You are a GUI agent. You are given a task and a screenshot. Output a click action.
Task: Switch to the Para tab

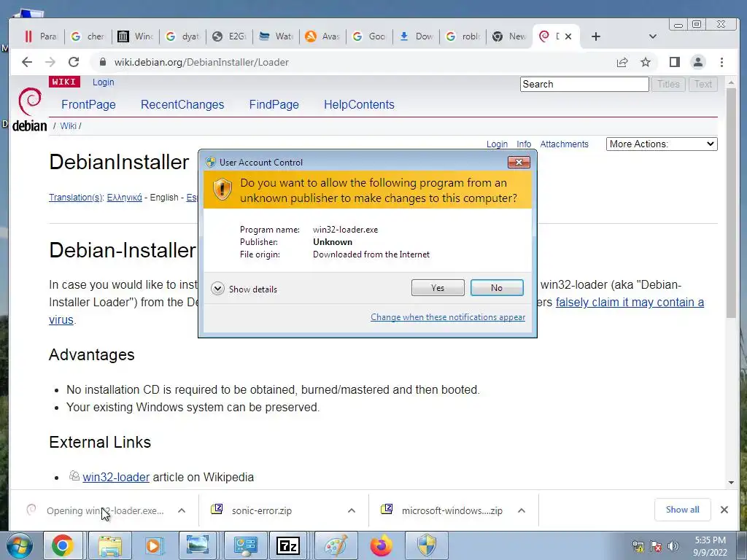(41, 36)
